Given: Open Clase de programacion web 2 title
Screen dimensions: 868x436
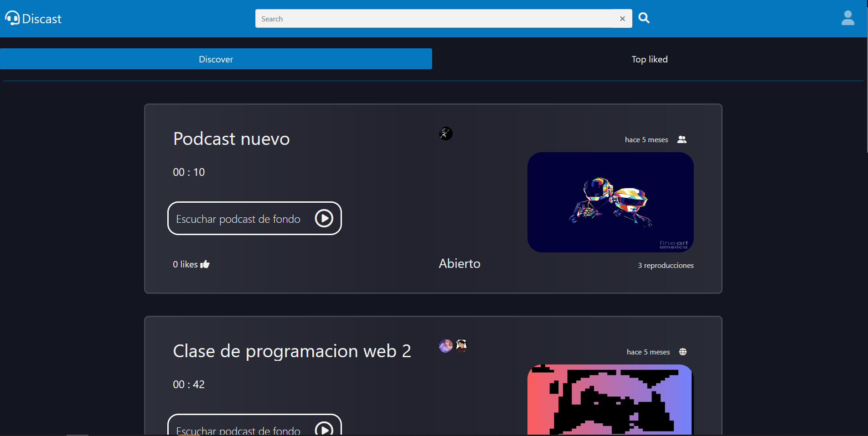Looking at the screenshot, I should (x=292, y=351).
